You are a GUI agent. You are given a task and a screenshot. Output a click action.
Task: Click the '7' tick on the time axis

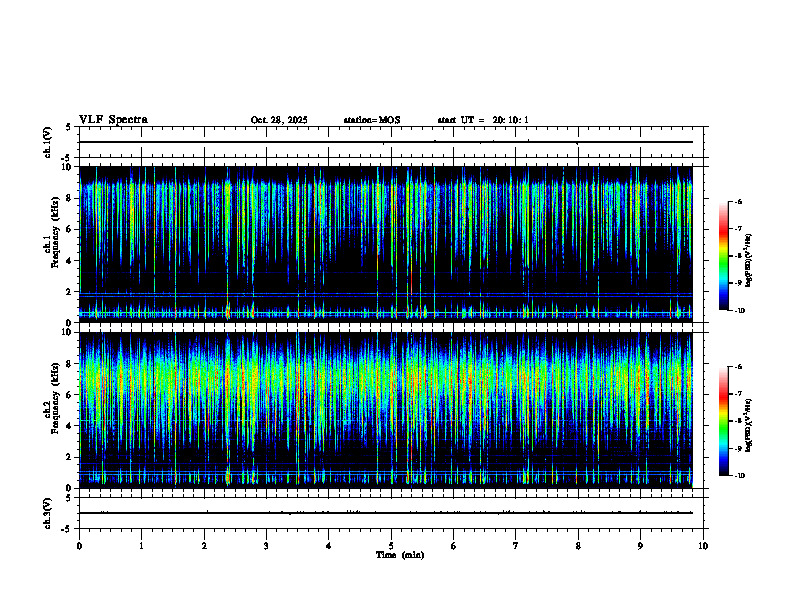(x=516, y=546)
